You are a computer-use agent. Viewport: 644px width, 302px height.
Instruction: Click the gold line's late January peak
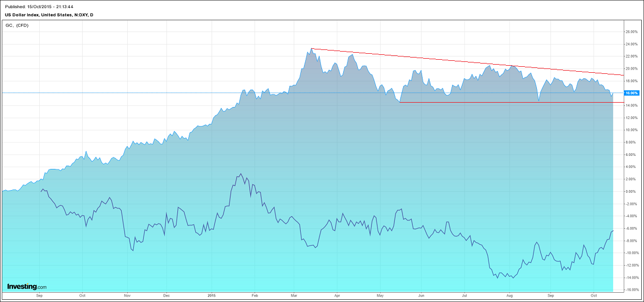[x=240, y=174]
